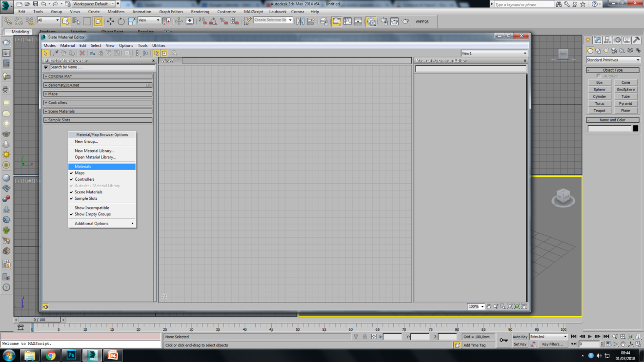
Task: Open the Utilities hammer panel tab
Action: coord(637,40)
